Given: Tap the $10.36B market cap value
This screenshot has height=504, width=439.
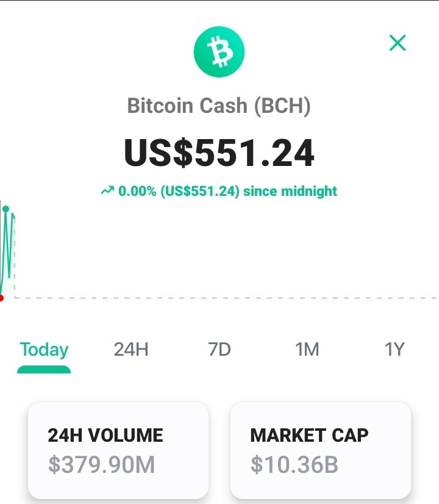Looking at the screenshot, I should click(294, 464).
